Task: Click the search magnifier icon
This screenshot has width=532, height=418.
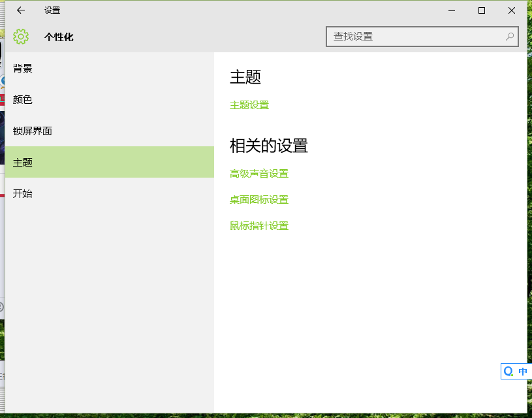Action: [510, 37]
